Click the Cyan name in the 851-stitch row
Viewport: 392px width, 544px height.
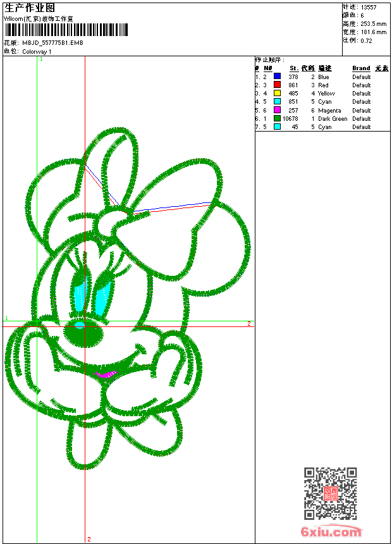point(325,102)
